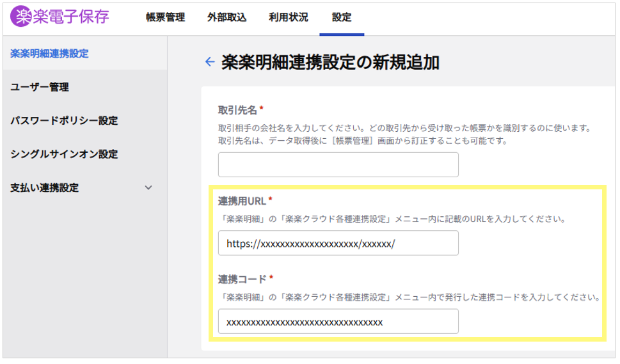Open the 帳票管理 tab
620x364 pixels.
pyautogui.click(x=165, y=18)
